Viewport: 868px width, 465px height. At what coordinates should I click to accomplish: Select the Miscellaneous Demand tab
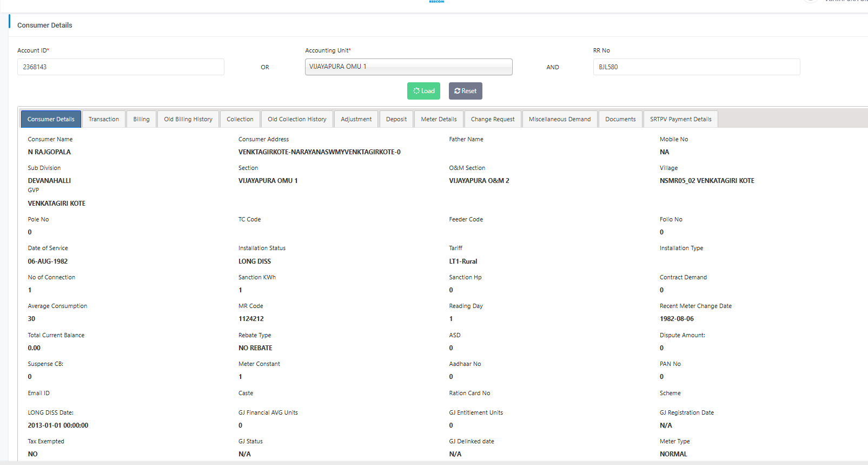(x=560, y=119)
